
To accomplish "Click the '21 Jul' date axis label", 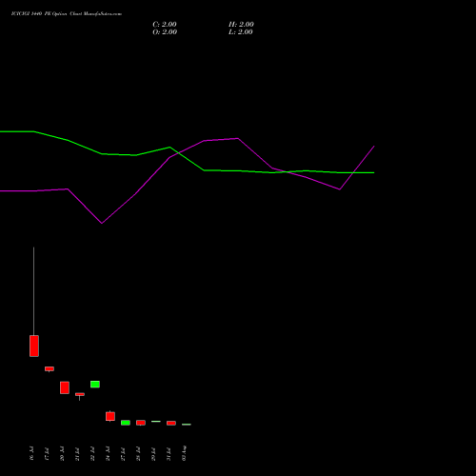I will [77, 453].
